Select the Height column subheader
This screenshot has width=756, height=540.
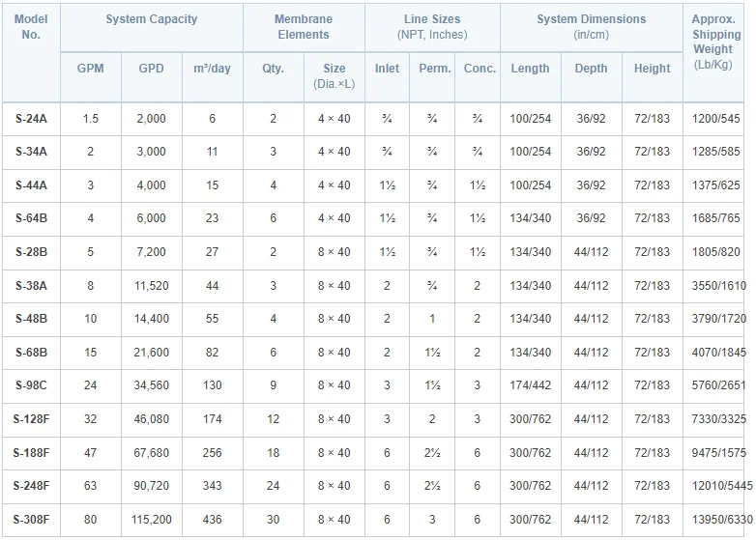click(652, 69)
